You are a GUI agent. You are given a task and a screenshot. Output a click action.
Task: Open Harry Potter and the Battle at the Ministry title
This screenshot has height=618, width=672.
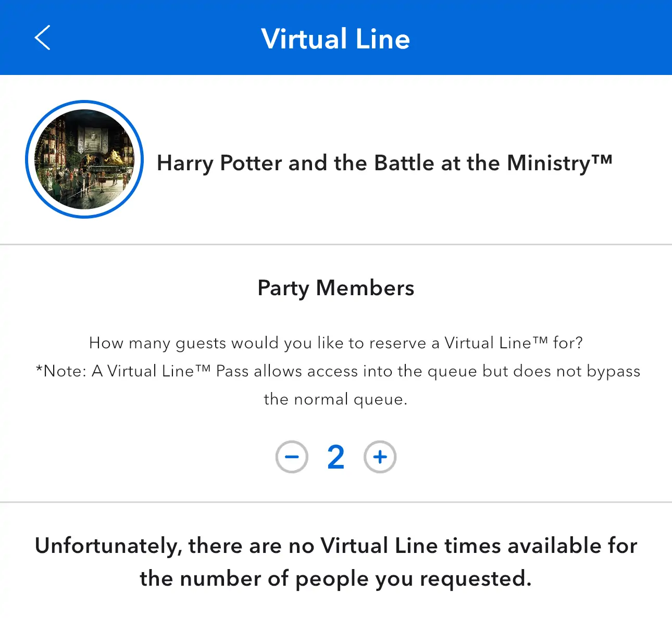(384, 163)
